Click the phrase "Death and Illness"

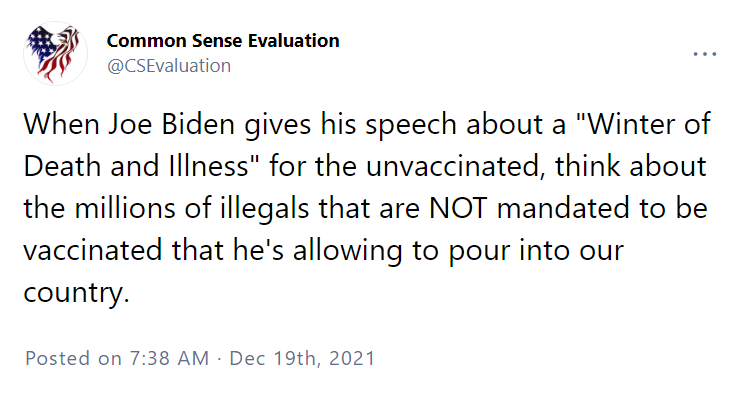[x=136, y=166]
